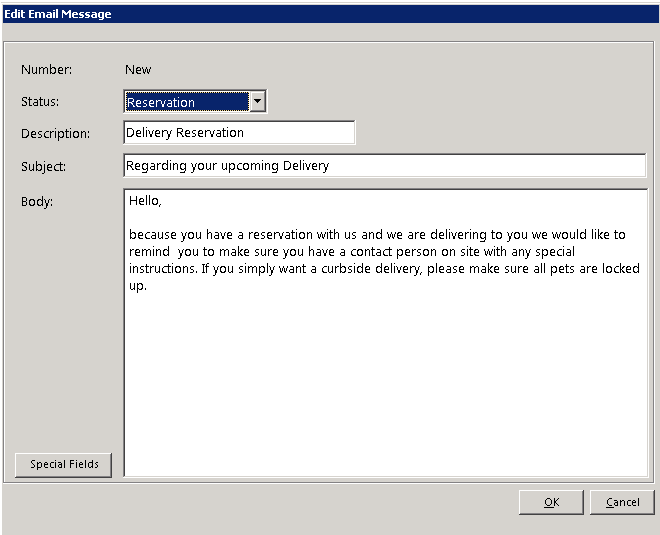
Task: Click into the Subject field
Action: point(385,165)
